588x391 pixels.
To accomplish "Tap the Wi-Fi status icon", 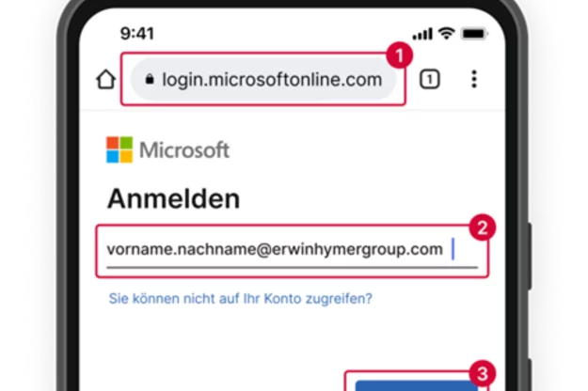I will 446,33.
